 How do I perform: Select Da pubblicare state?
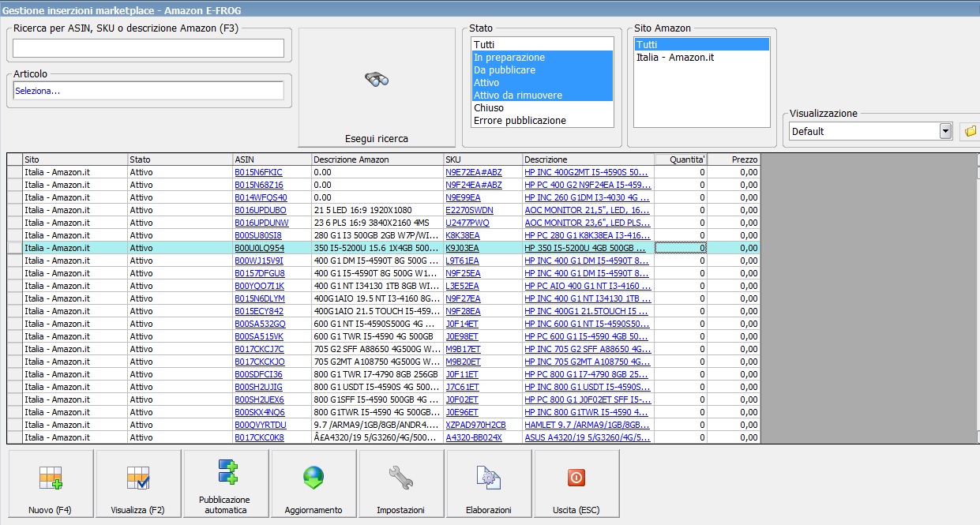click(x=542, y=70)
